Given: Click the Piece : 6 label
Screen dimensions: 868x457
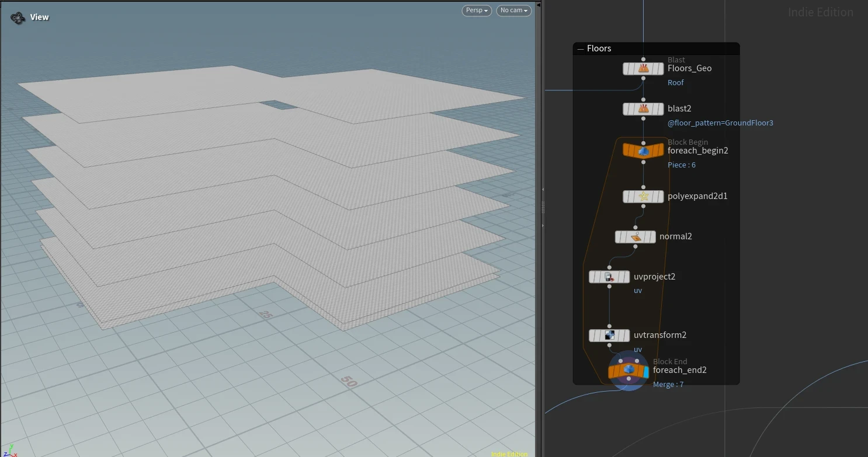Looking at the screenshot, I should pos(681,165).
